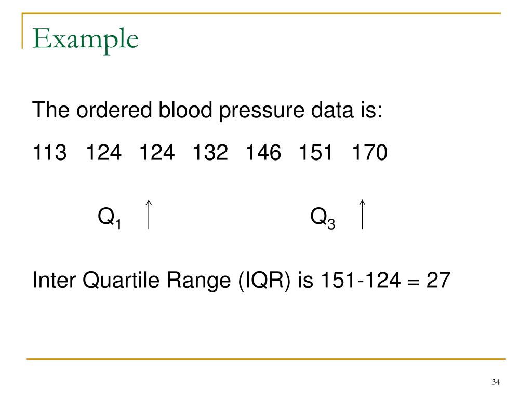Click the slide number 34
Screen dimensions: 532x399
pos(496,382)
